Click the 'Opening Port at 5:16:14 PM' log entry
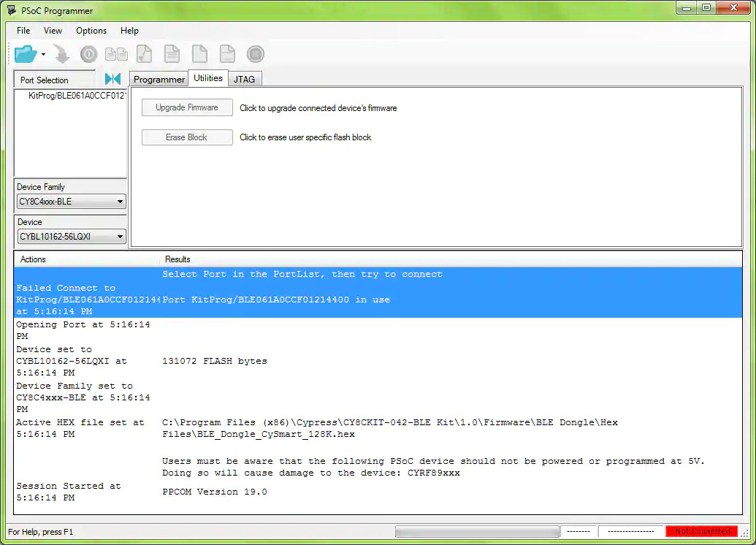The image size is (756, 545). [83, 330]
